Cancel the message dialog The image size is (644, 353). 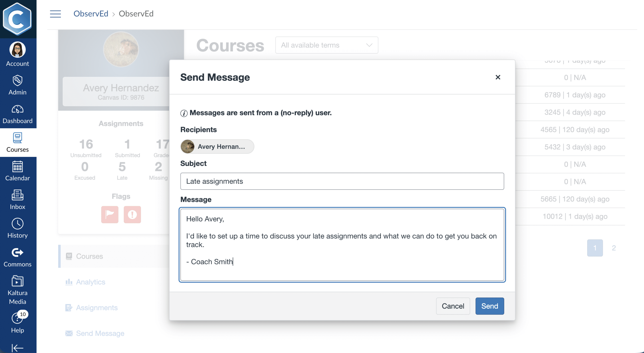tap(453, 306)
